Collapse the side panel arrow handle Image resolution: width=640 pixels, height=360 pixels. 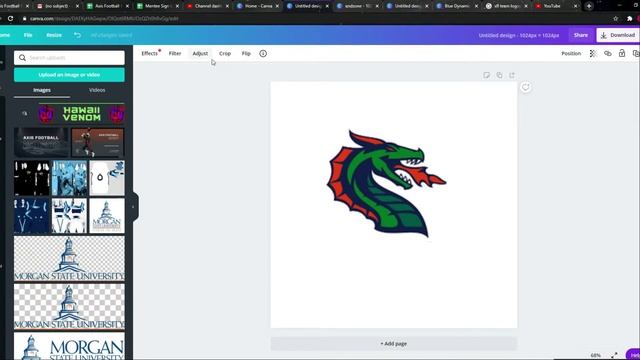(133, 207)
